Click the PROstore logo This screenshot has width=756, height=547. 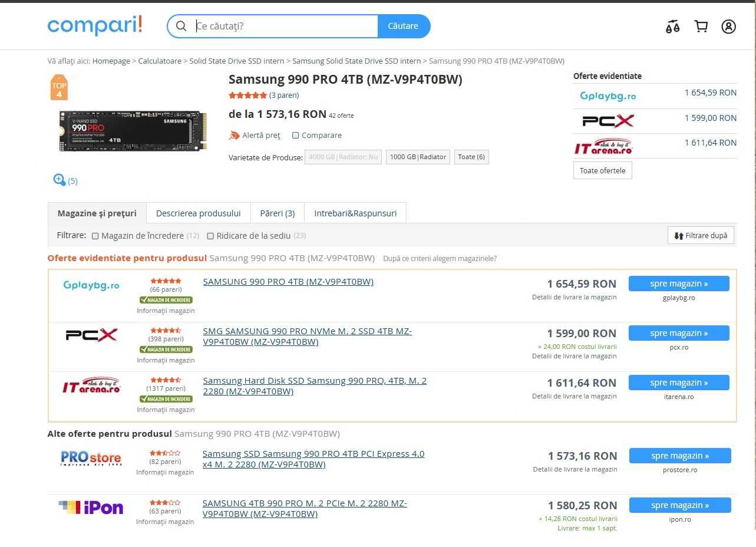click(x=91, y=457)
